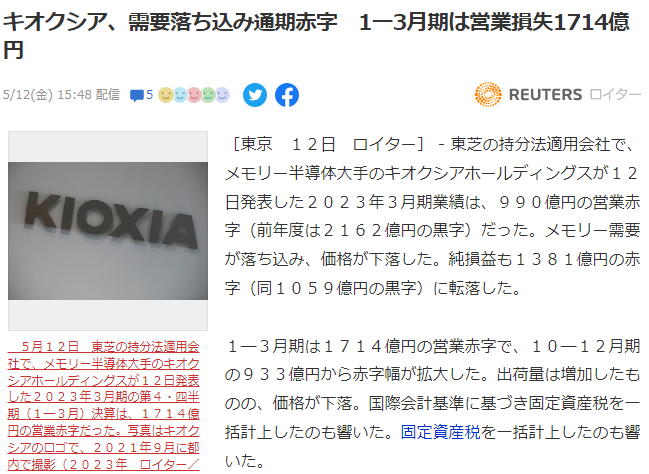
Task: Click the orange Reuters dotted-circle logo
Action: point(488,94)
